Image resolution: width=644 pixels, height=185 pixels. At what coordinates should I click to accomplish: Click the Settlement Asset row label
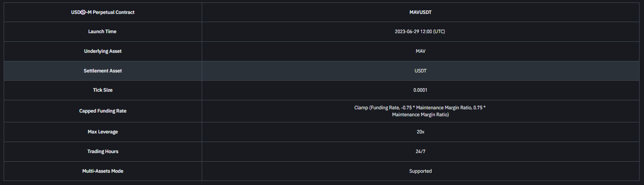[103, 71]
